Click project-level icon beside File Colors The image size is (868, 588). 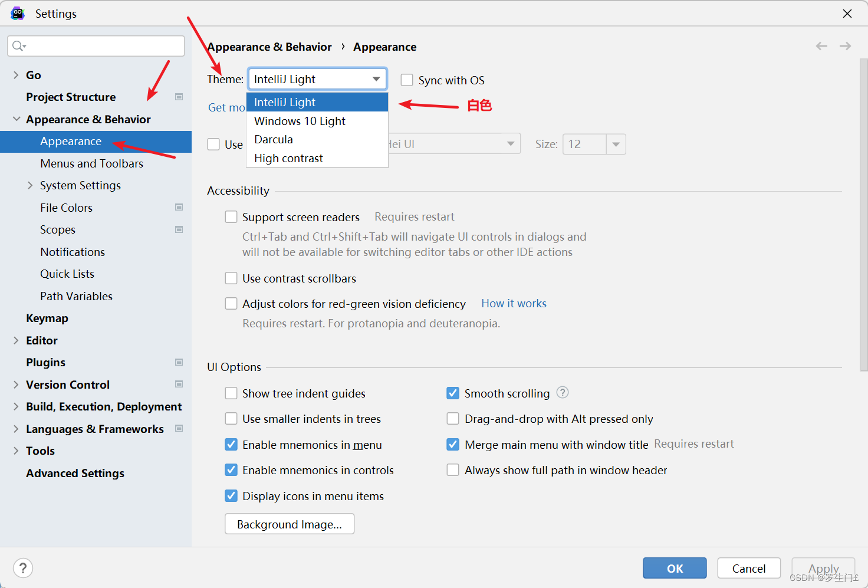[x=179, y=207]
